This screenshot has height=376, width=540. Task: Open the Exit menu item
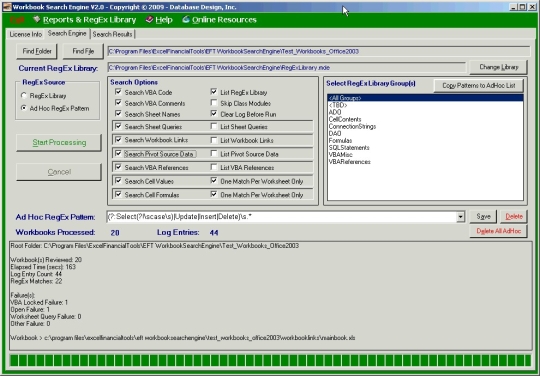pyautogui.click(x=17, y=20)
